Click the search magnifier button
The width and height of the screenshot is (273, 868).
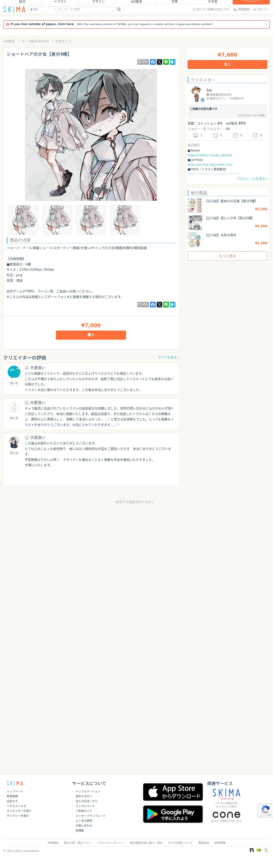119,9
